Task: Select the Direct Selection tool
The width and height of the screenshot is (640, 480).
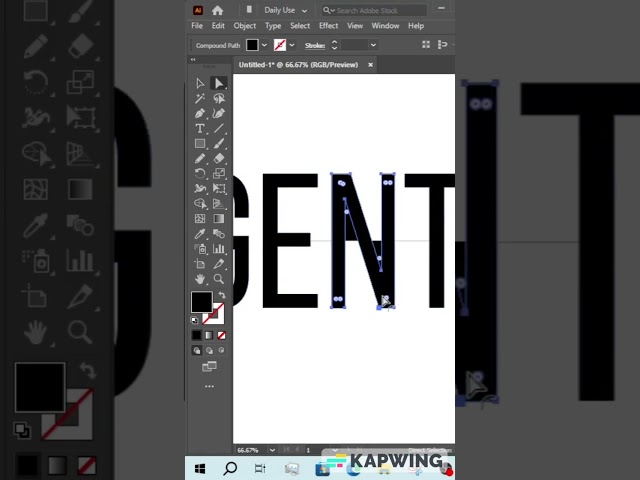Action: click(219, 83)
